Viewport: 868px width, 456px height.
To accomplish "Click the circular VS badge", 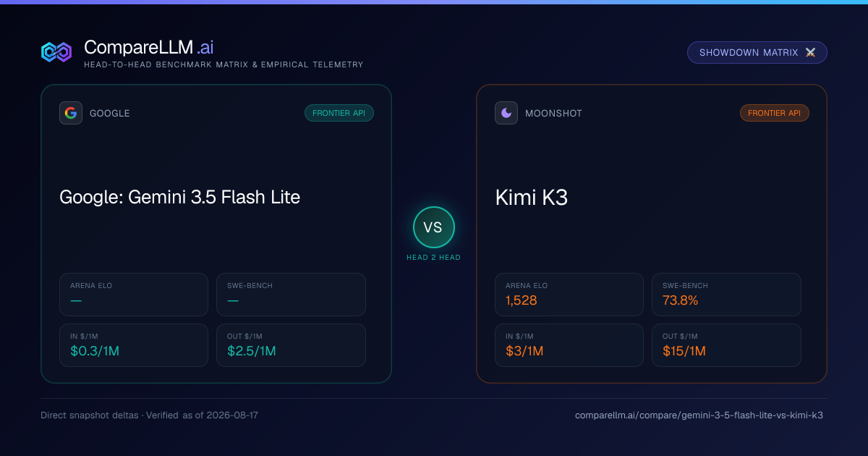I will 434,227.
